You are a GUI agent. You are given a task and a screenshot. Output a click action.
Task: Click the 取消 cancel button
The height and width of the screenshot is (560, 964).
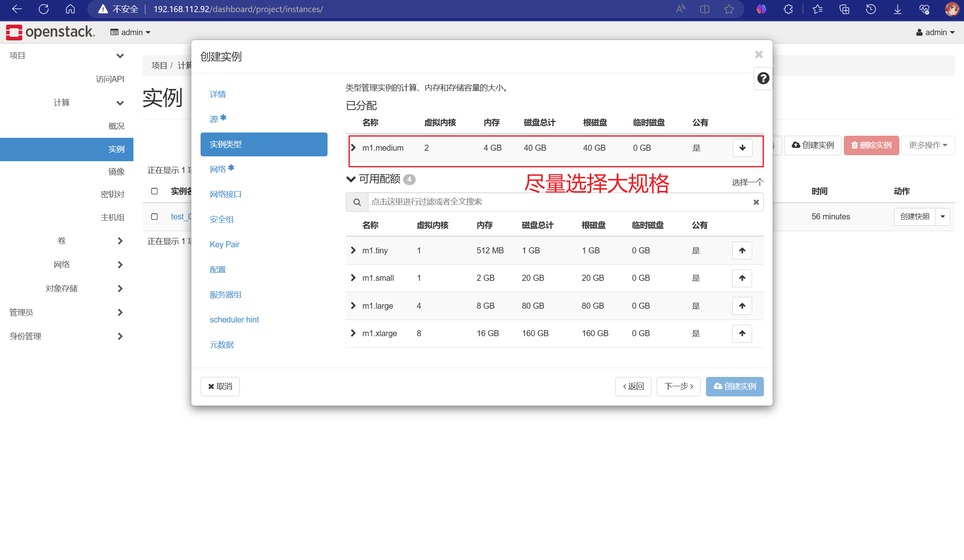tap(220, 387)
